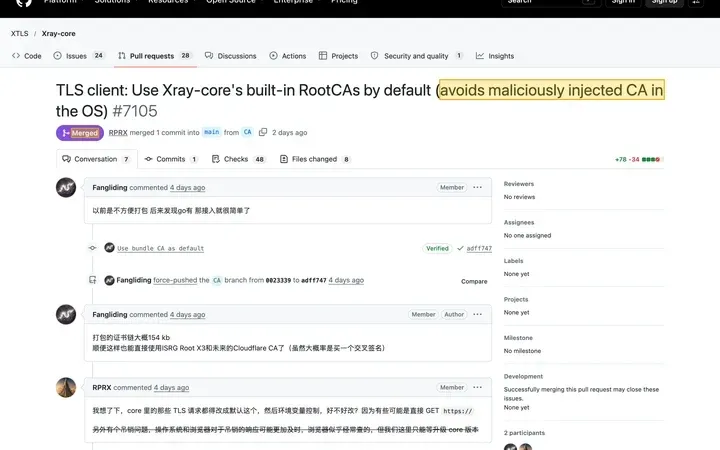
Task: Click the main branch label
Action: click(x=212, y=132)
